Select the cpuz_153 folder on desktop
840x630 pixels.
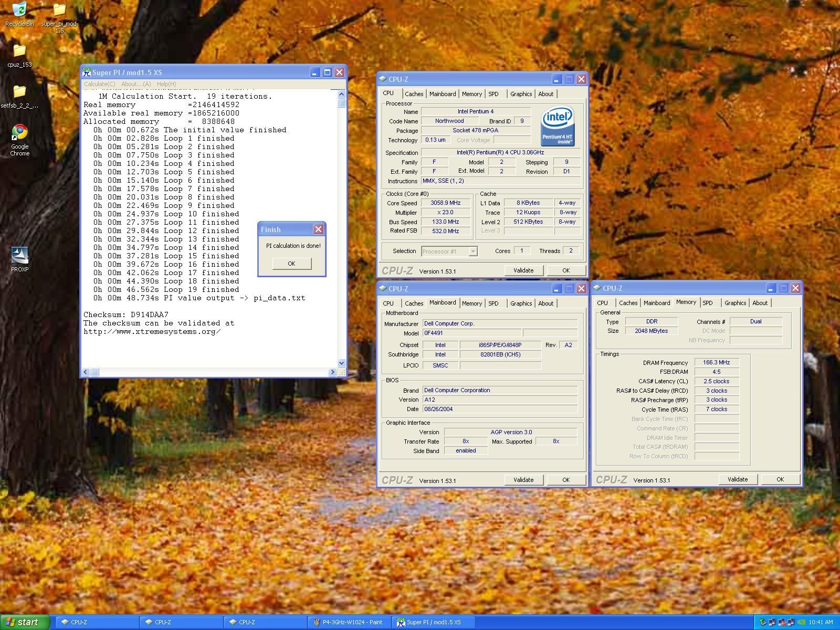pyautogui.click(x=19, y=56)
